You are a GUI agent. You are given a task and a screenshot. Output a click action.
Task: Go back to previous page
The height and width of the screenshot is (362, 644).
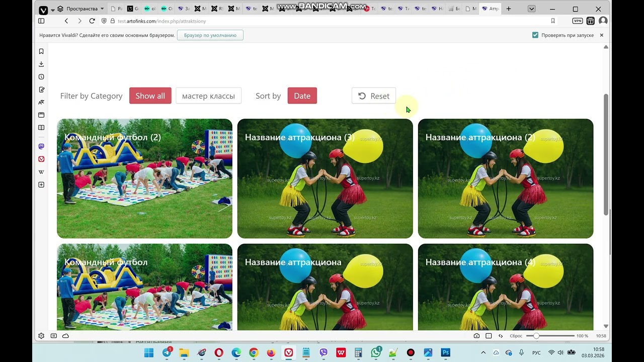[x=66, y=21]
